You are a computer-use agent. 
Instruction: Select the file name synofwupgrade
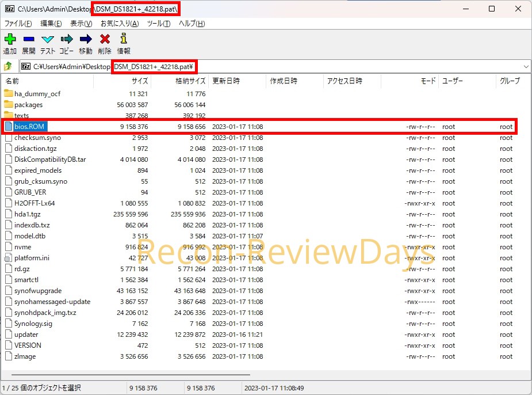pyautogui.click(x=38, y=291)
